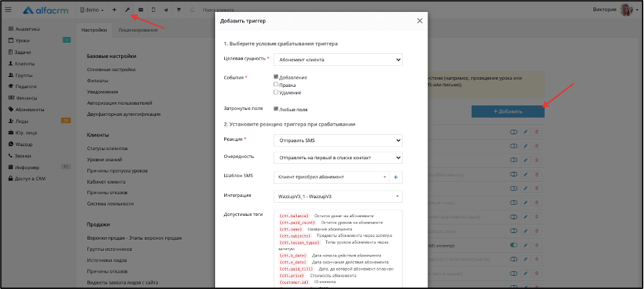Open Двухфакторная аутентификация link
The image size is (644, 289).
[x=124, y=114]
